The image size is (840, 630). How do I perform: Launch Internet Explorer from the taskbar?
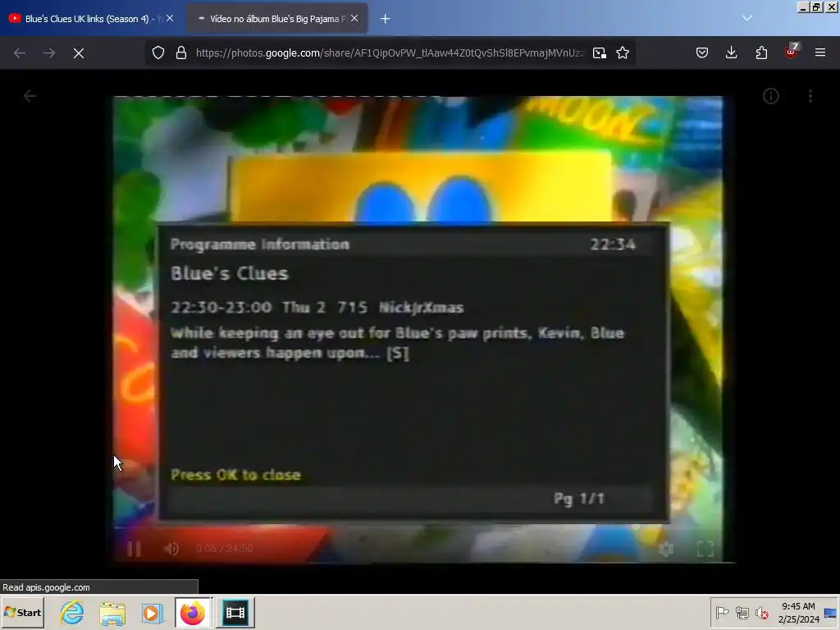(x=72, y=612)
